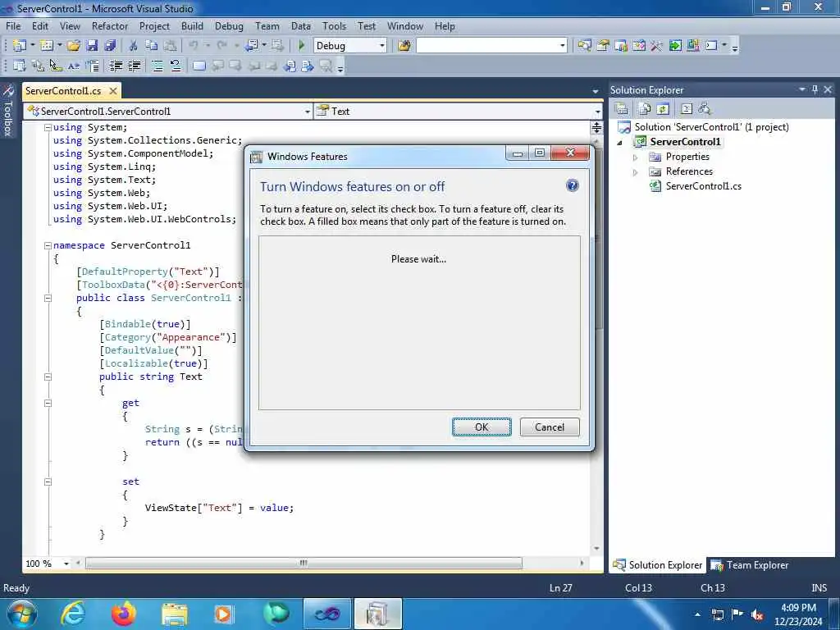
Task: Collapse the using directives outlining box
Action: [x=48, y=127]
